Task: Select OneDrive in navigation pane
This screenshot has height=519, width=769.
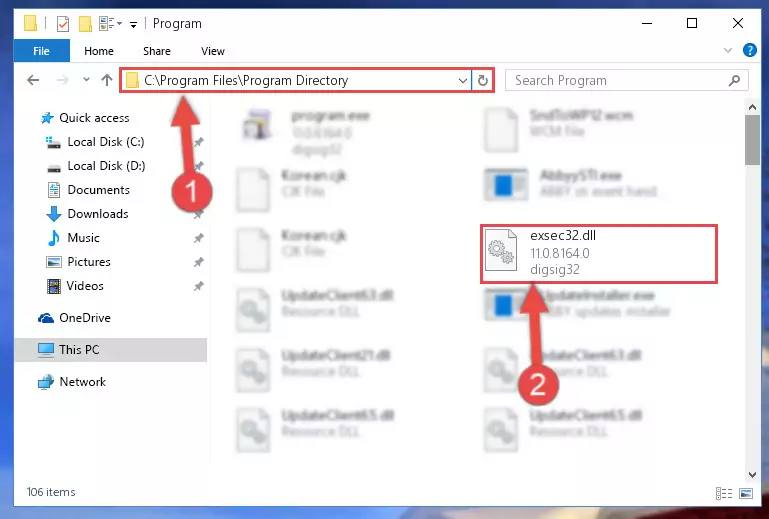Action: [84, 318]
